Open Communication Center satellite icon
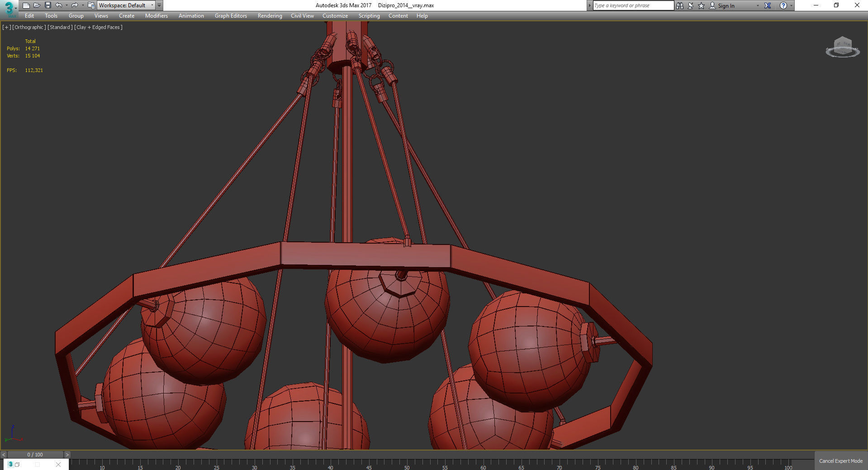 (x=691, y=5)
